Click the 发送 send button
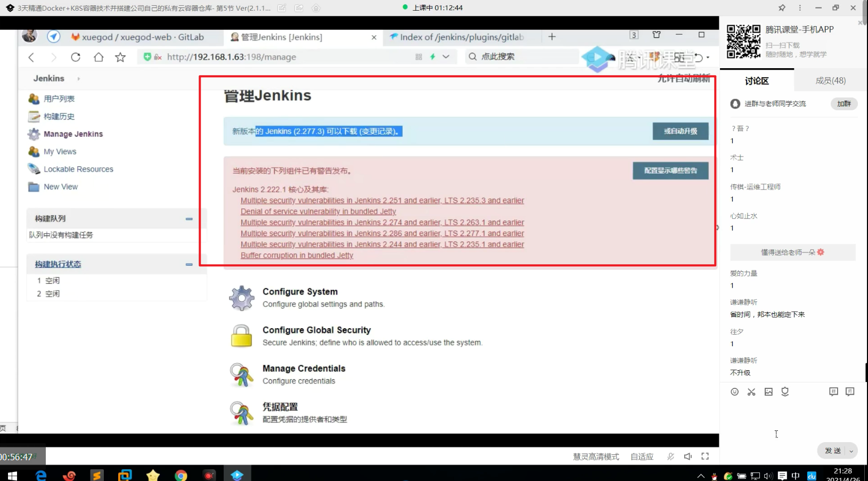Image resolution: width=868 pixels, height=481 pixels. point(832,451)
